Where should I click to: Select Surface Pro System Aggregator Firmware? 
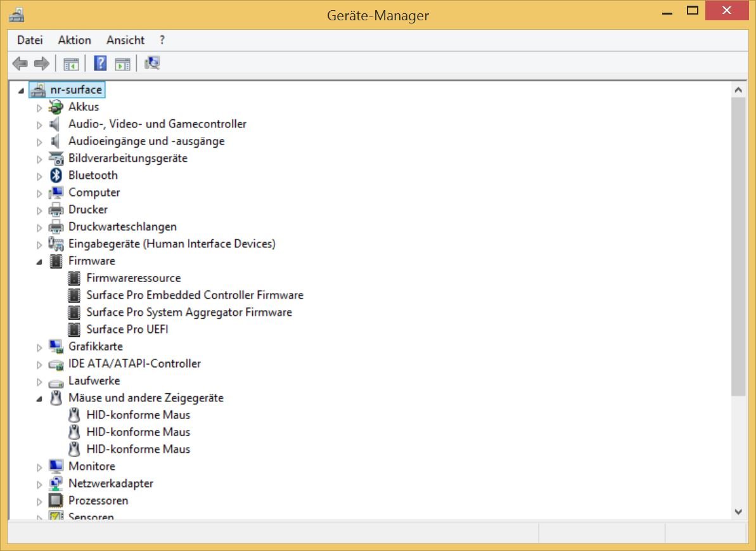[x=189, y=312]
